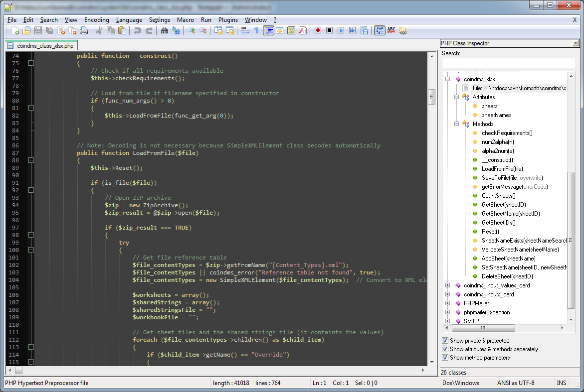Select LoadFromFile(file) method in inspector
Image resolution: width=584 pixels, height=392 pixels.
[x=502, y=169]
